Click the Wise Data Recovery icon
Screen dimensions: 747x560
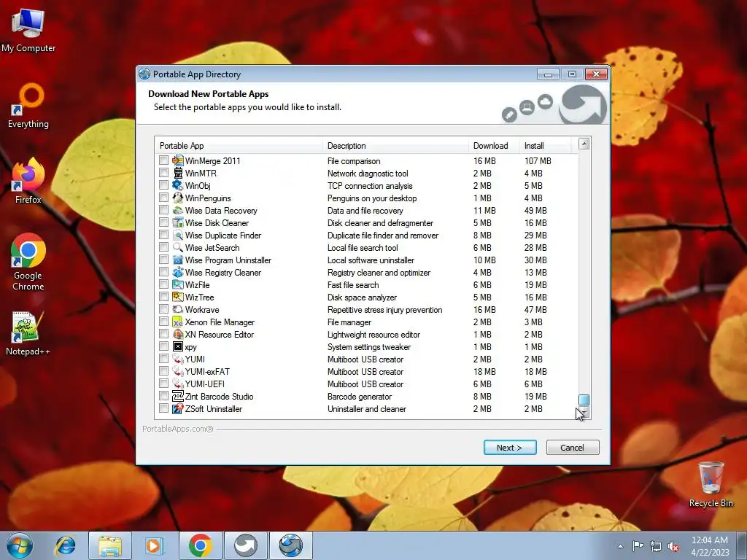[178, 210]
